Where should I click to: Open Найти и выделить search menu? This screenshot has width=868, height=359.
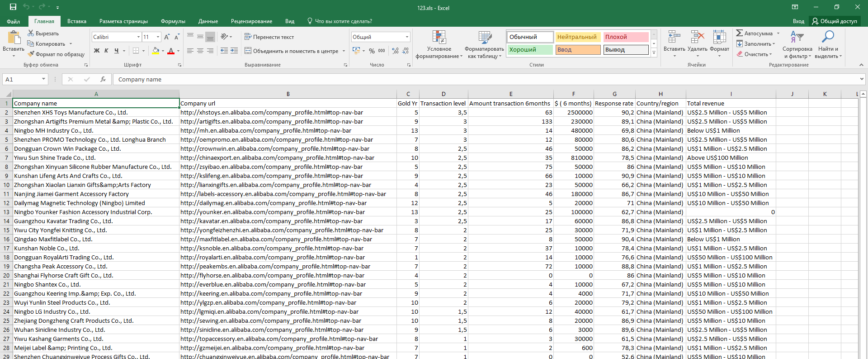click(828, 44)
